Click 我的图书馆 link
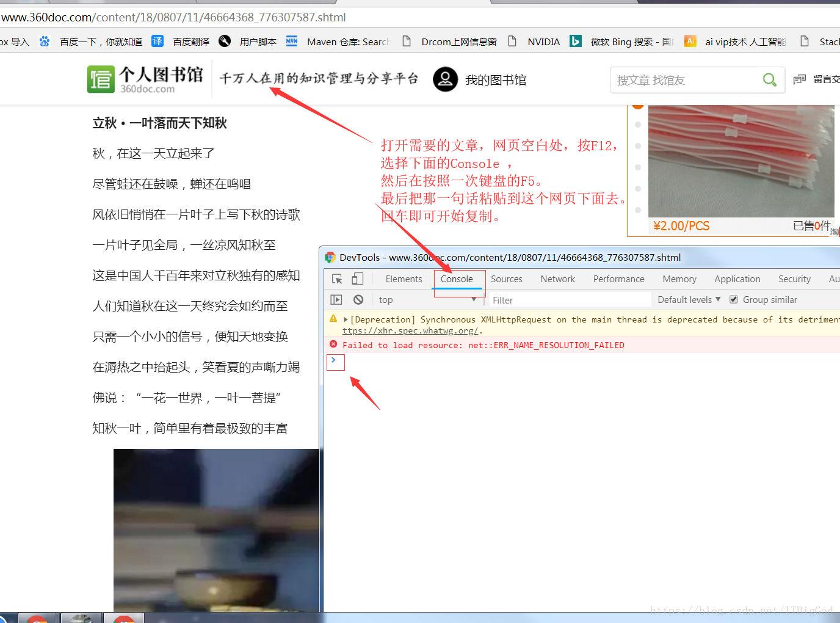840x623 pixels. coord(496,80)
